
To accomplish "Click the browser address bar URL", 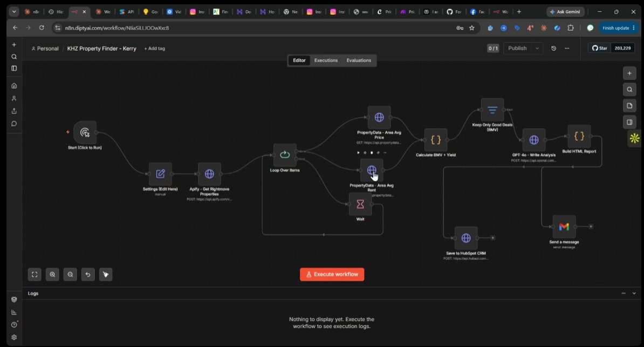I will coord(117,28).
